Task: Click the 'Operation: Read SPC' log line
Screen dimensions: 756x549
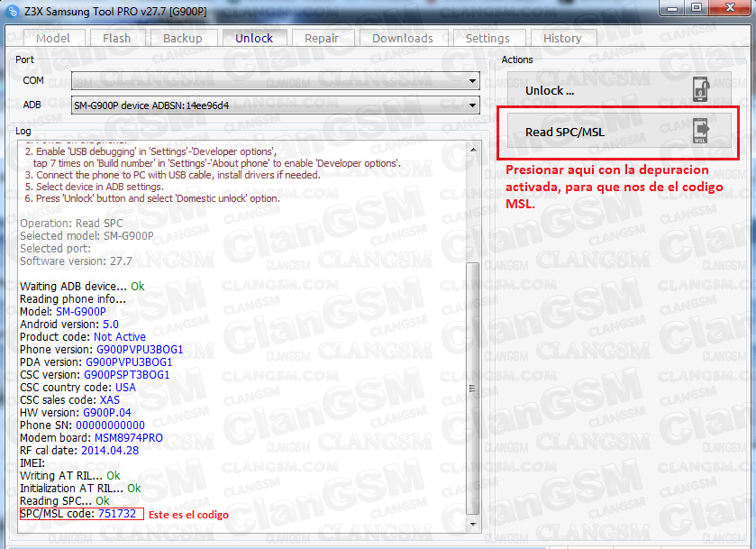Action: [x=71, y=224]
